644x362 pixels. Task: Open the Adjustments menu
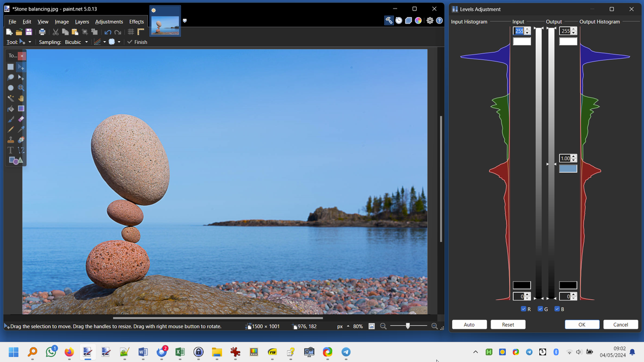point(109,22)
